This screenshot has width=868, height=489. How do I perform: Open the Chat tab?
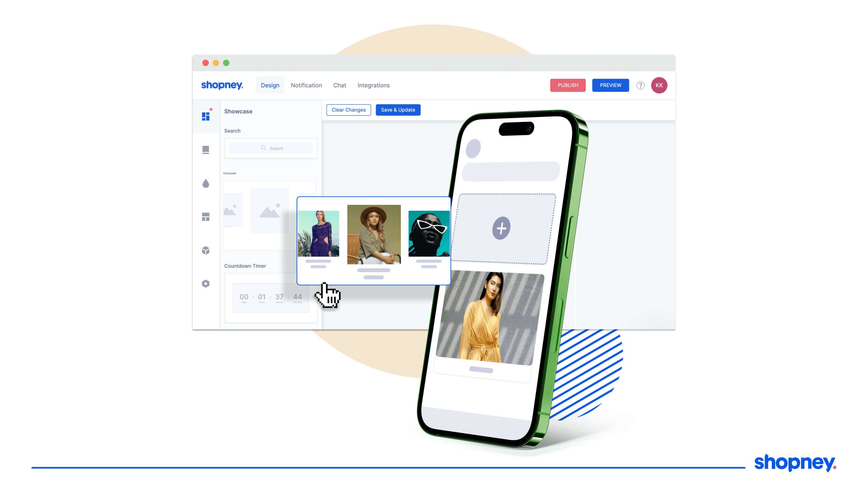click(340, 85)
